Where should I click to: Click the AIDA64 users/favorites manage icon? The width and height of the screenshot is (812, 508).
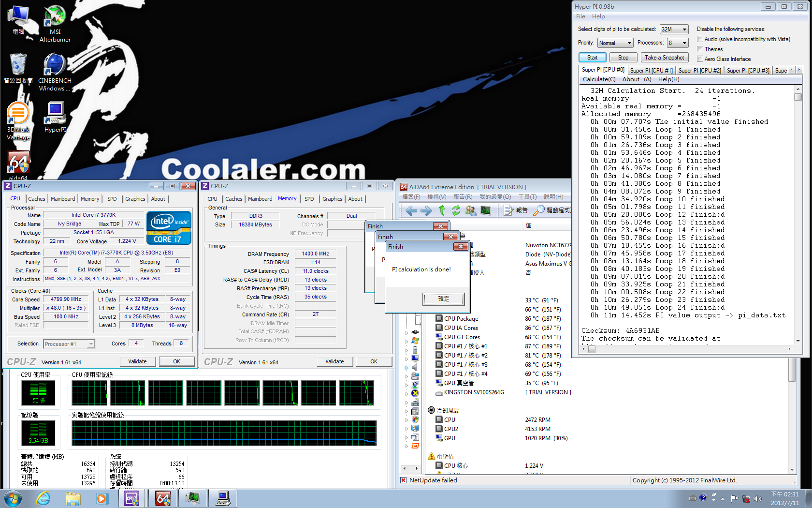tap(471, 210)
